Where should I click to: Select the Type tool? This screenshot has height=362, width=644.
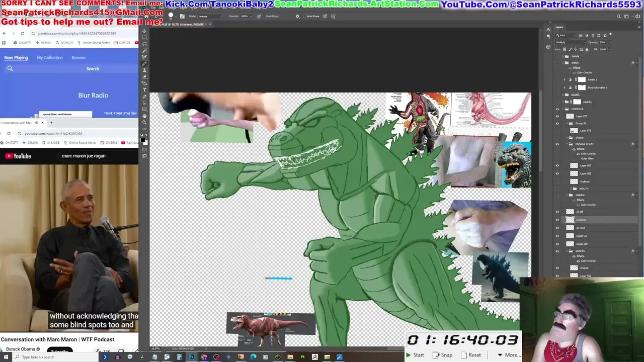pyautogui.click(x=144, y=89)
